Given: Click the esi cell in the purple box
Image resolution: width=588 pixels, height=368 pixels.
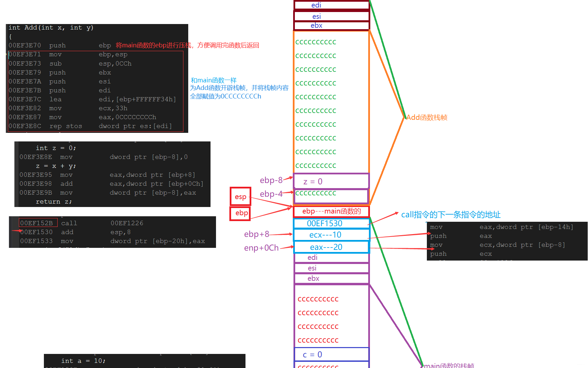Looking at the screenshot, I should coord(332,268).
